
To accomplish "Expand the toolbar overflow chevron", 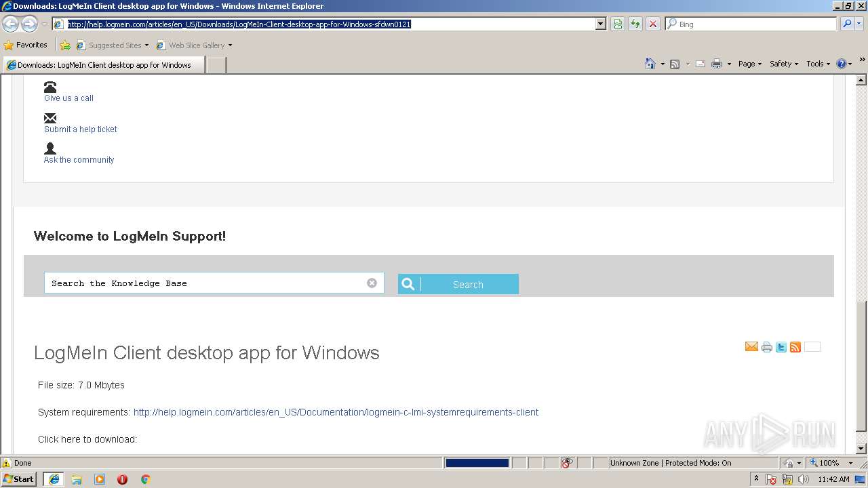I will [862, 60].
